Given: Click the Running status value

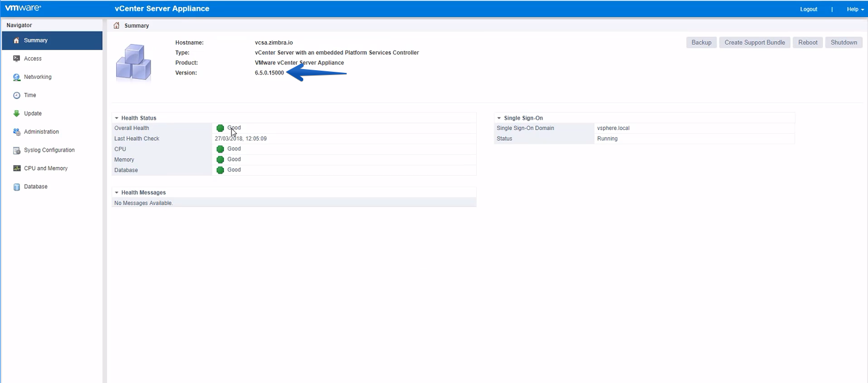Looking at the screenshot, I should [x=607, y=139].
